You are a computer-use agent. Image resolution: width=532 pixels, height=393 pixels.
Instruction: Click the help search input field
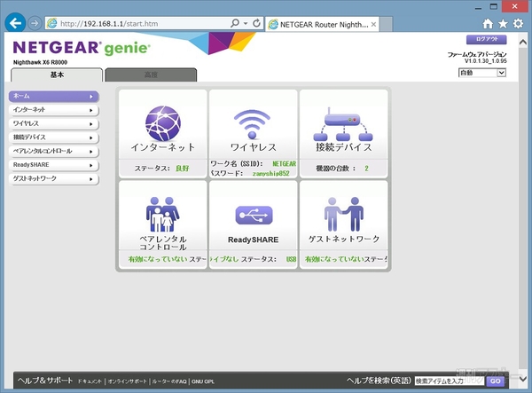coord(450,381)
